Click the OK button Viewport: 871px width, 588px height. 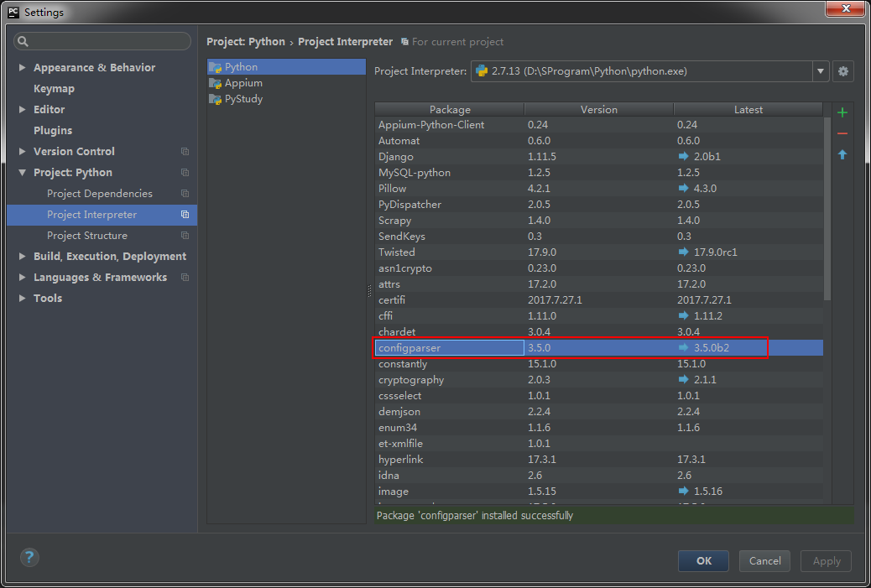[703, 561]
